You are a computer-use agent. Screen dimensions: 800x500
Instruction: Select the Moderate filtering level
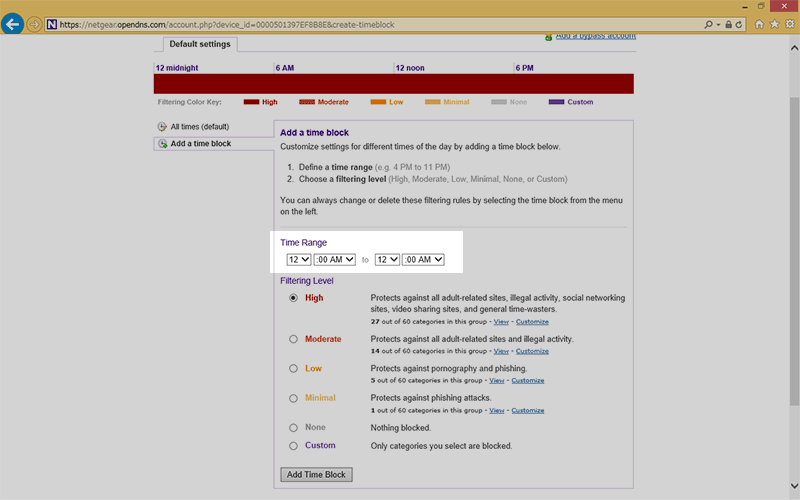(293, 339)
